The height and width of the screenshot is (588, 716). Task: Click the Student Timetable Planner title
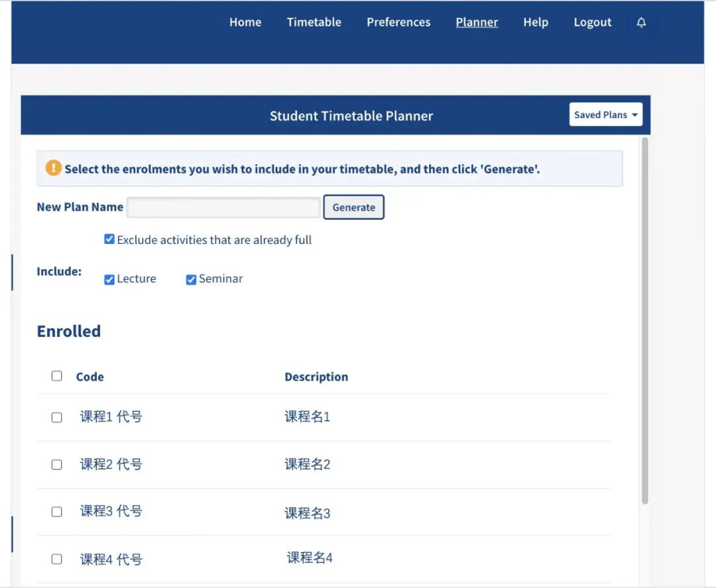351,115
